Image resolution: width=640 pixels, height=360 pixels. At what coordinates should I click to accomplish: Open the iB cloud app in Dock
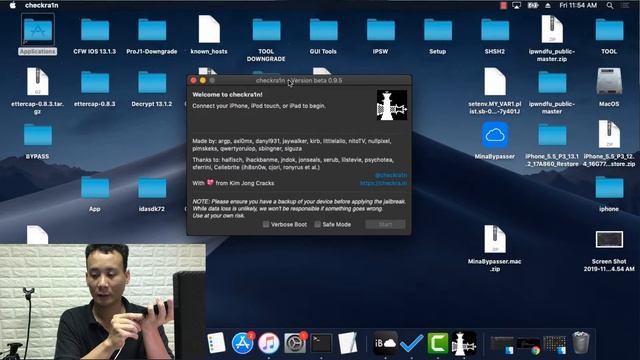(x=385, y=343)
